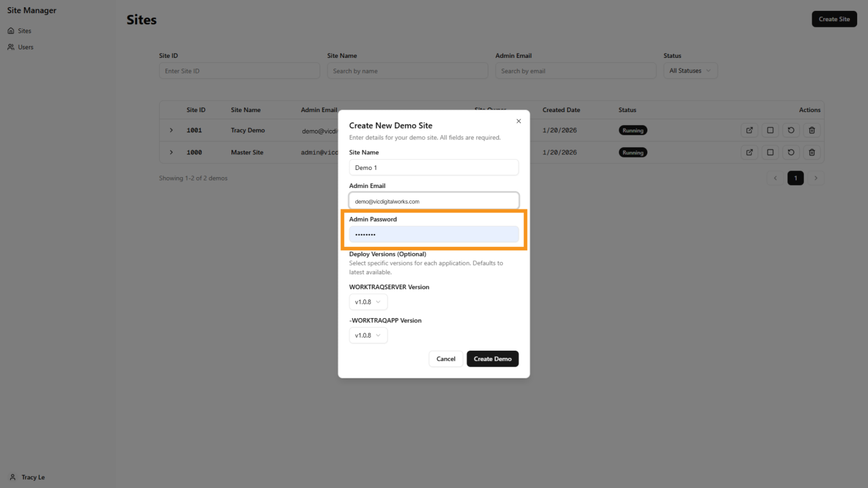Cancel the Create New Demo Site dialog

pyautogui.click(x=445, y=358)
